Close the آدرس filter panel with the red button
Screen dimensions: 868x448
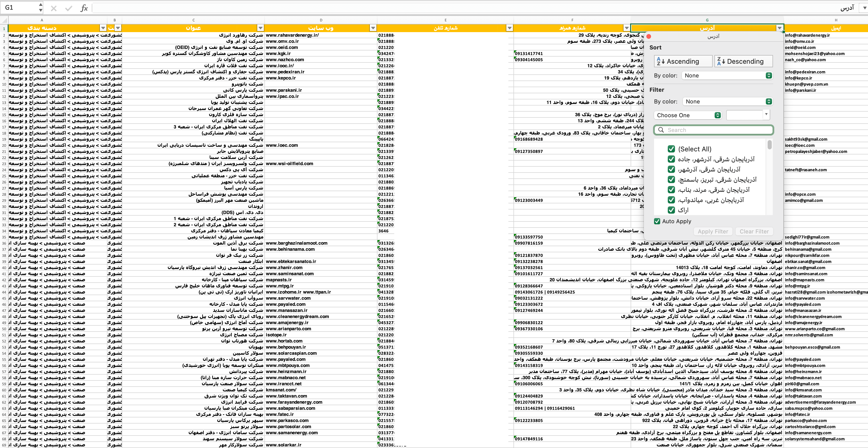click(649, 36)
